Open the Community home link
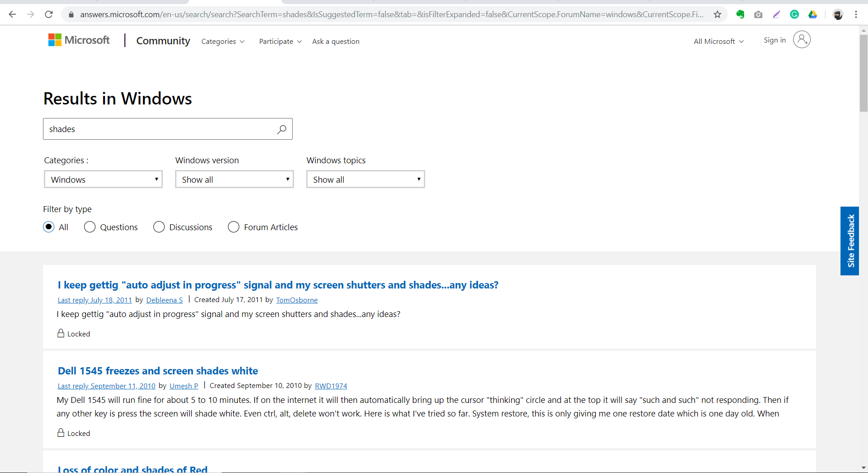 tap(163, 41)
